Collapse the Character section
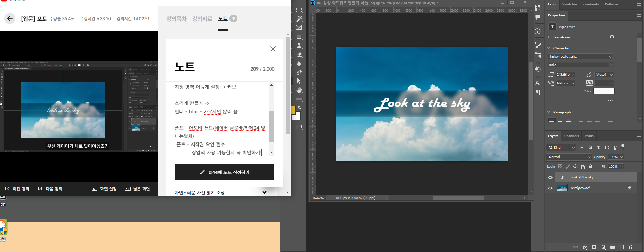The width and height of the screenshot is (644, 252). pos(549,48)
